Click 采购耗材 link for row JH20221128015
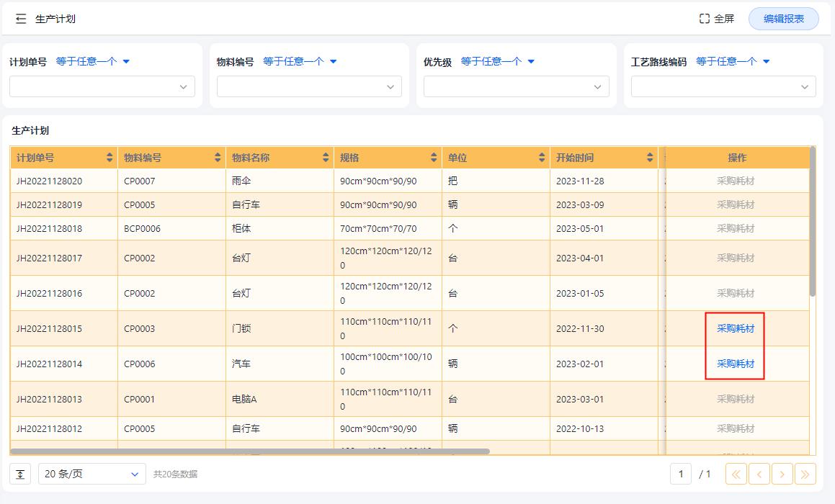This screenshot has width=835, height=504. click(734, 328)
